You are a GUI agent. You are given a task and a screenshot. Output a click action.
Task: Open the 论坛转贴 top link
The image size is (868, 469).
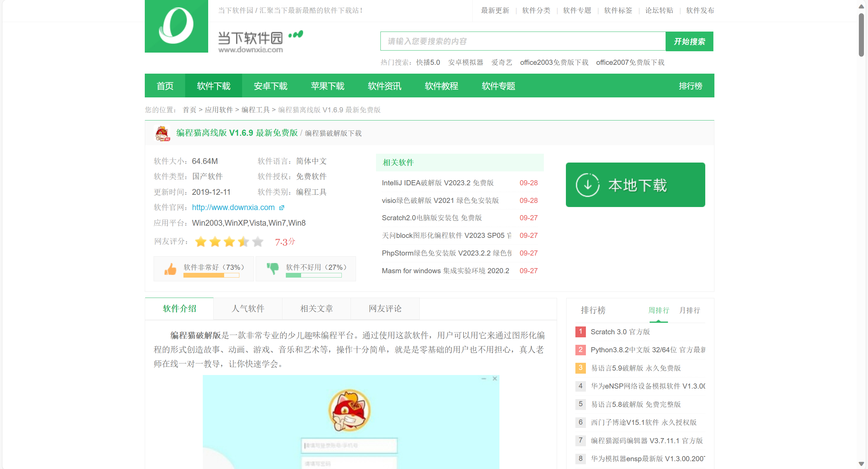[x=659, y=11]
